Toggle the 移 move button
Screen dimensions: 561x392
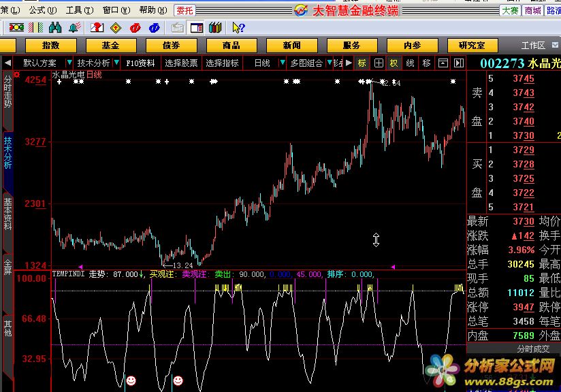426,63
